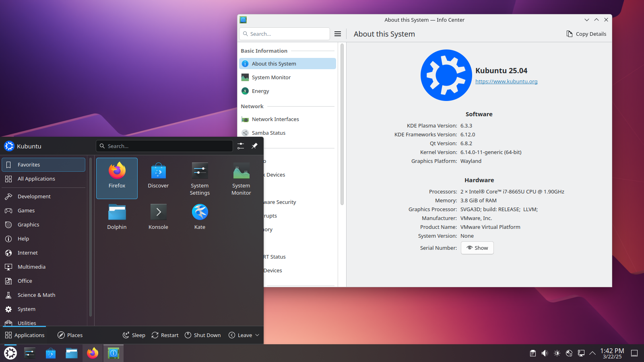The width and height of the screenshot is (644, 362).
Task: Pin the application launcher open
Action: click(254, 146)
